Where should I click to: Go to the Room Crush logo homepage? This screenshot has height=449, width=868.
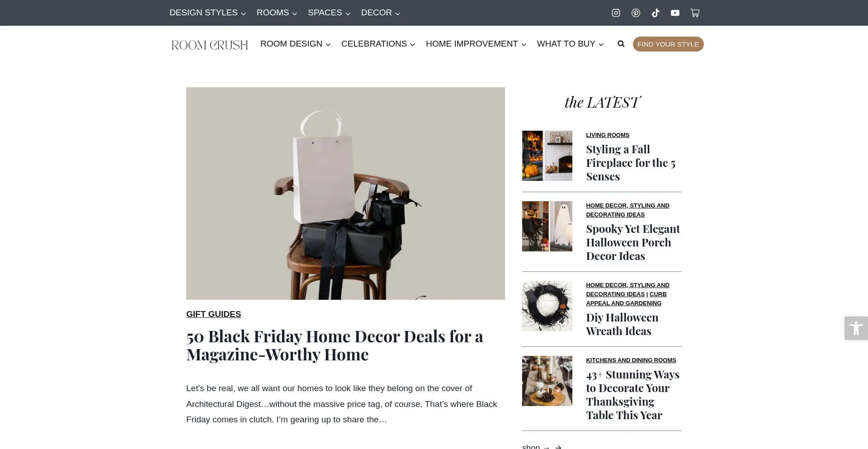tap(209, 45)
